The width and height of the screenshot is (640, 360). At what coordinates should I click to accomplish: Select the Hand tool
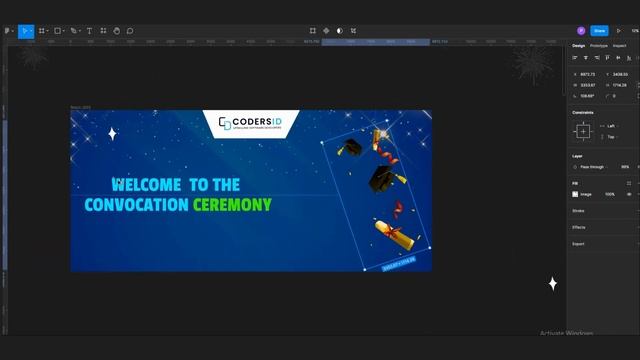tap(117, 31)
